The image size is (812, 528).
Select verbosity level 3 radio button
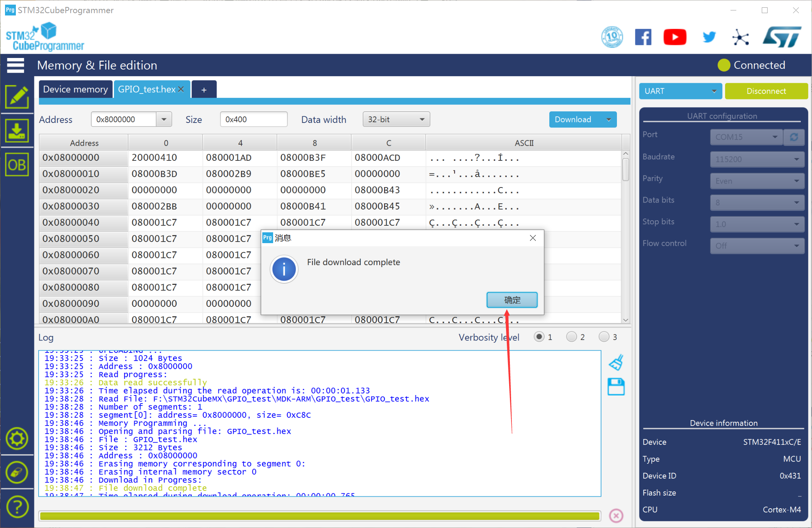pyautogui.click(x=604, y=337)
